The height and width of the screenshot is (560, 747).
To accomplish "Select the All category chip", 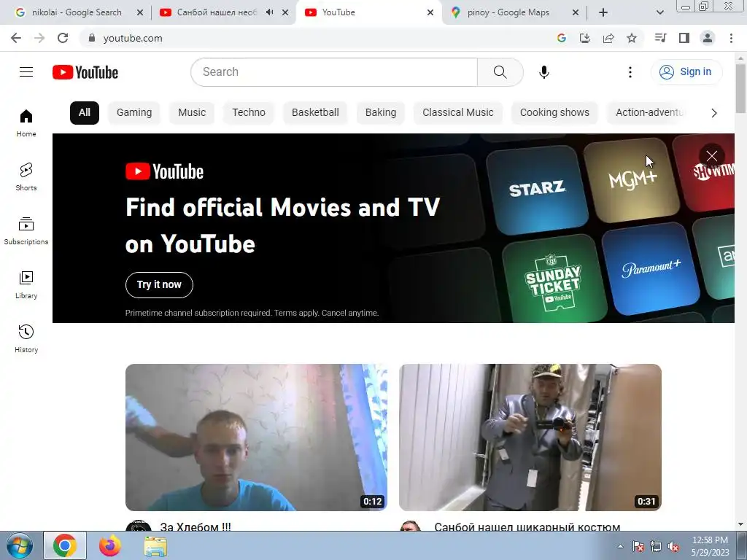I will [x=85, y=113].
